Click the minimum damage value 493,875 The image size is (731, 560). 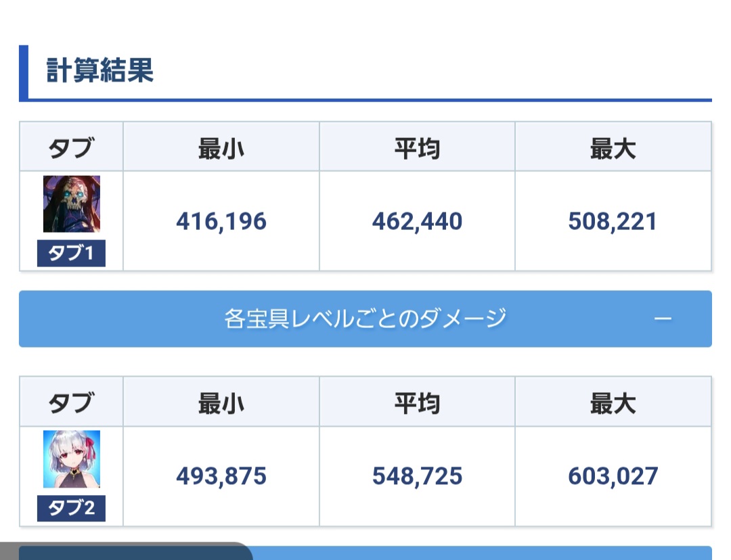[221, 476]
